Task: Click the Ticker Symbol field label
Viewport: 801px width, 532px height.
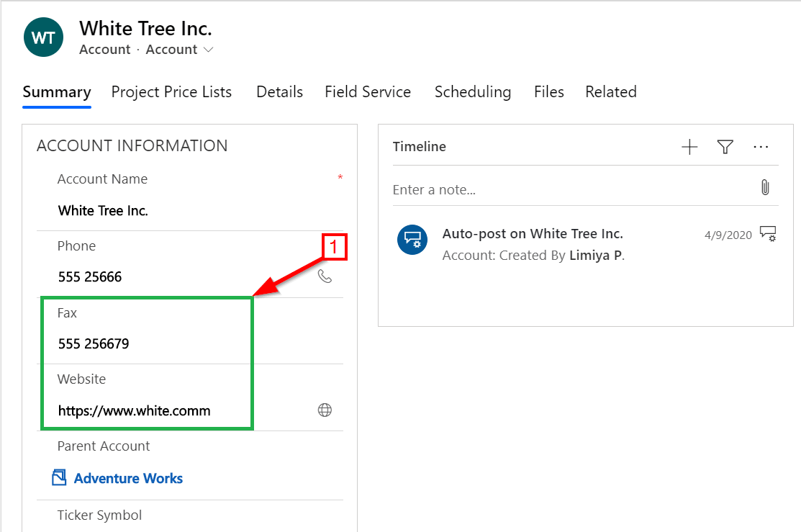Action: click(99, 515)
